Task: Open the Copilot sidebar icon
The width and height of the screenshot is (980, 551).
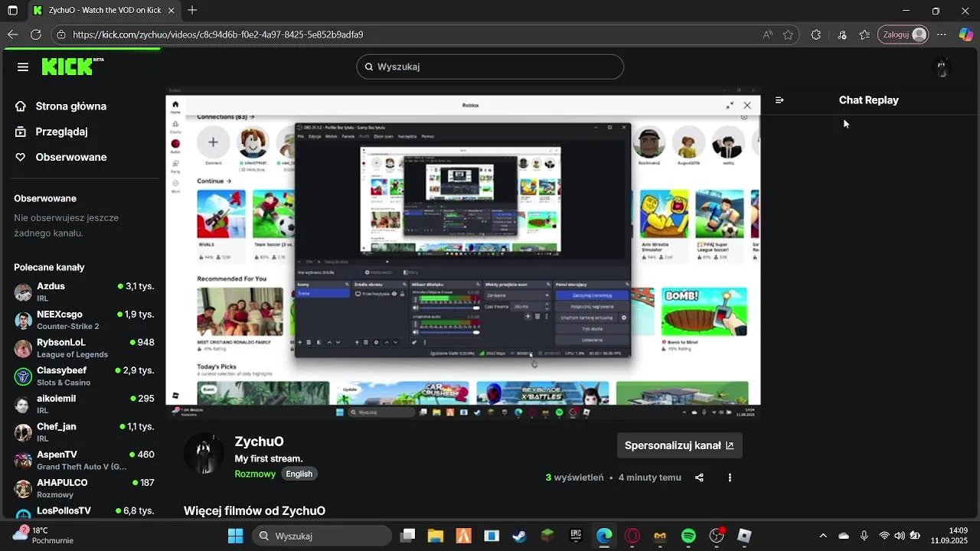Action: click(966, 34)
